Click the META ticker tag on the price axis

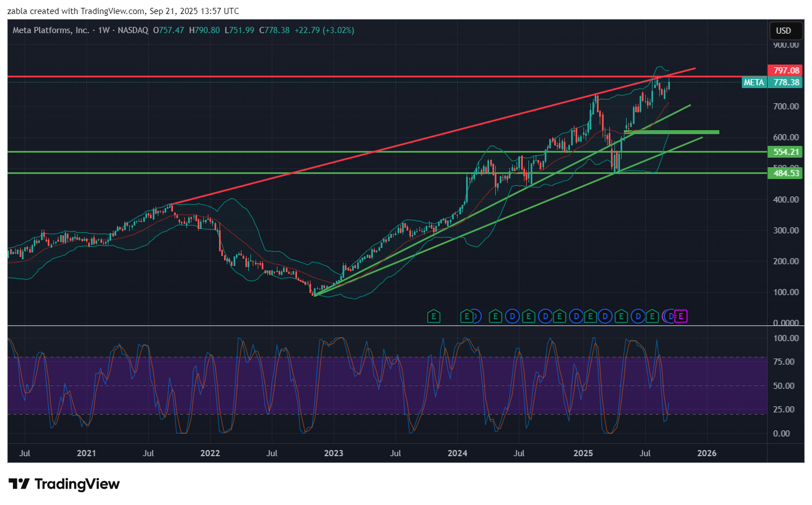(754, 82)
